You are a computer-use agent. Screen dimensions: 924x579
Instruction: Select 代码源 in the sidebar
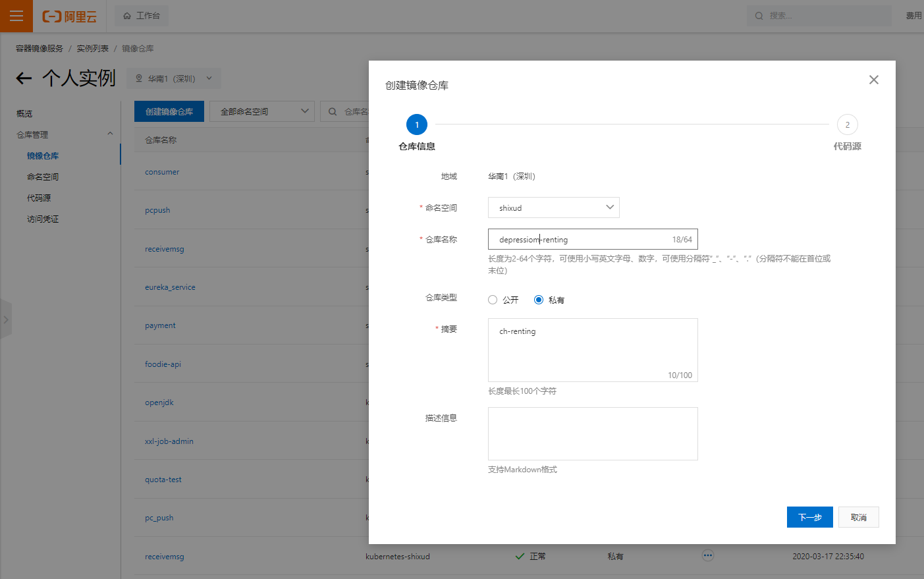pos(39,198)
